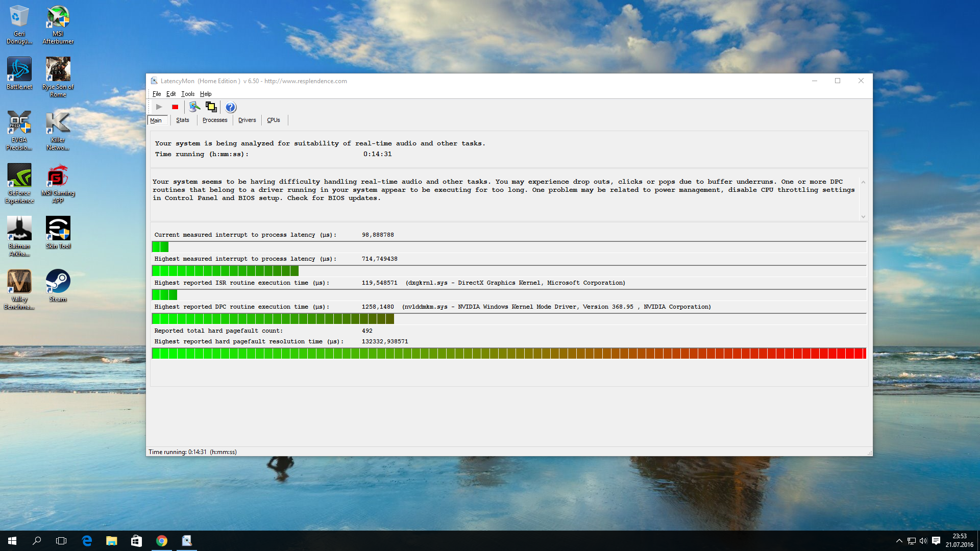
Task: Open File Explorer from the taskbar
Action: (x=111, y=541)
